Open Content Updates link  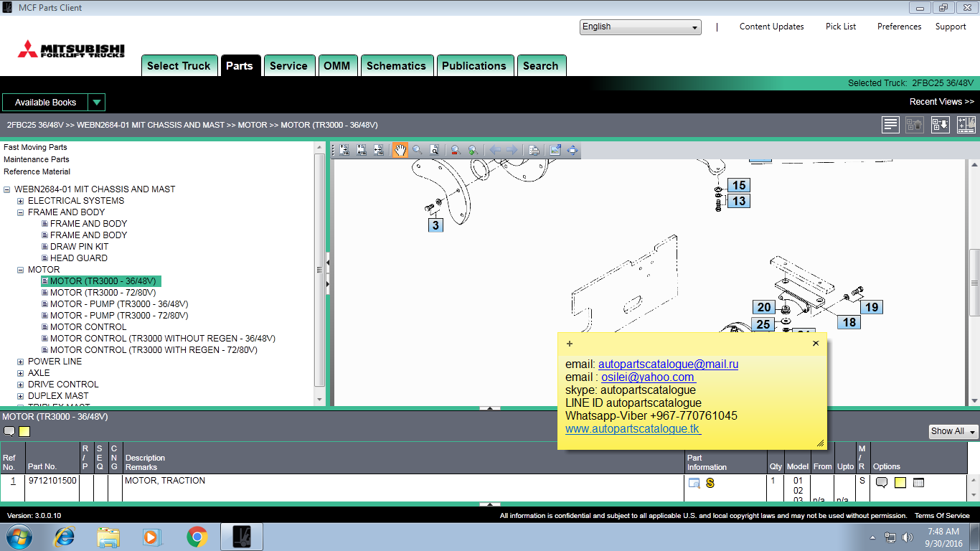pos(772,27)
